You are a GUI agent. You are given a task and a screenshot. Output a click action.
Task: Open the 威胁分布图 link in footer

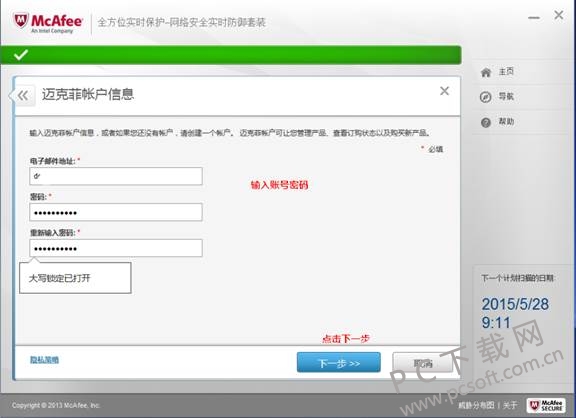tap(476, 405)
